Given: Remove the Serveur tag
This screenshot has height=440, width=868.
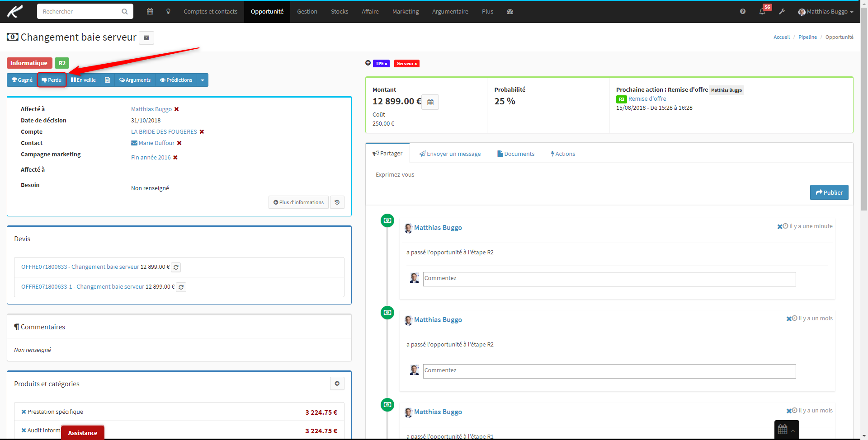Looking at the screenshot, I should [x=416, y=64].
